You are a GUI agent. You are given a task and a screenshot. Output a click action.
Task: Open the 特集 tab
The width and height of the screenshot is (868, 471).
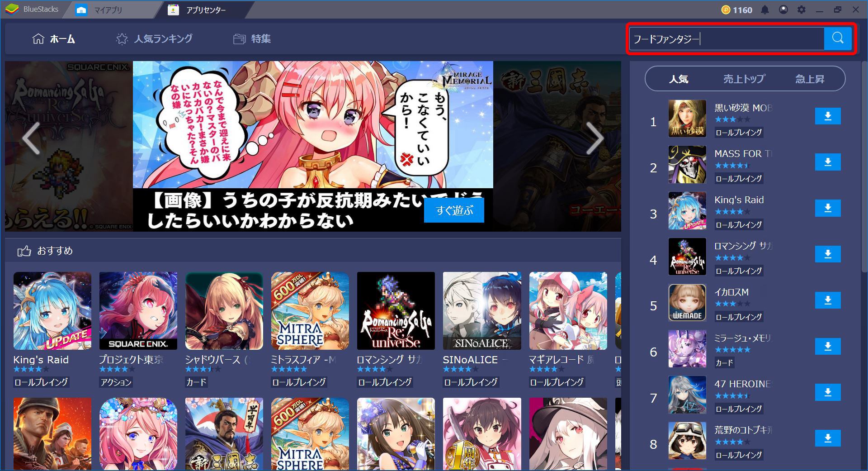[x=252, y=39]
